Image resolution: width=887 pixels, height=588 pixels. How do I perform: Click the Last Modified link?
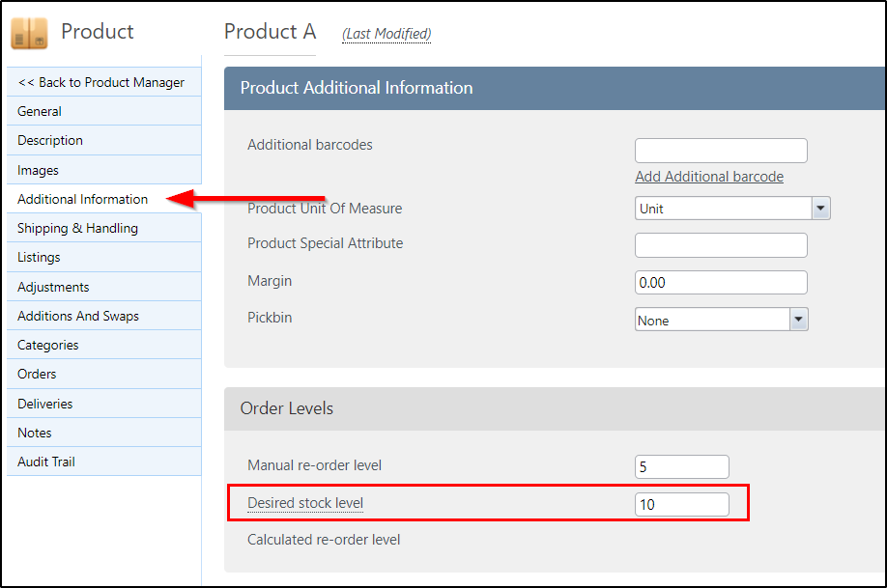coord(386,34)
